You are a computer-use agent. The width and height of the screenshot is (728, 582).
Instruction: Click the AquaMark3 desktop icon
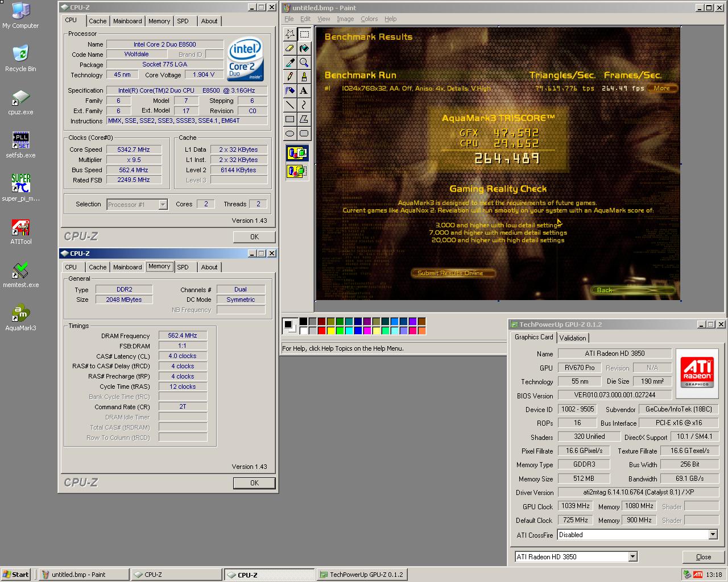point(20,318)
